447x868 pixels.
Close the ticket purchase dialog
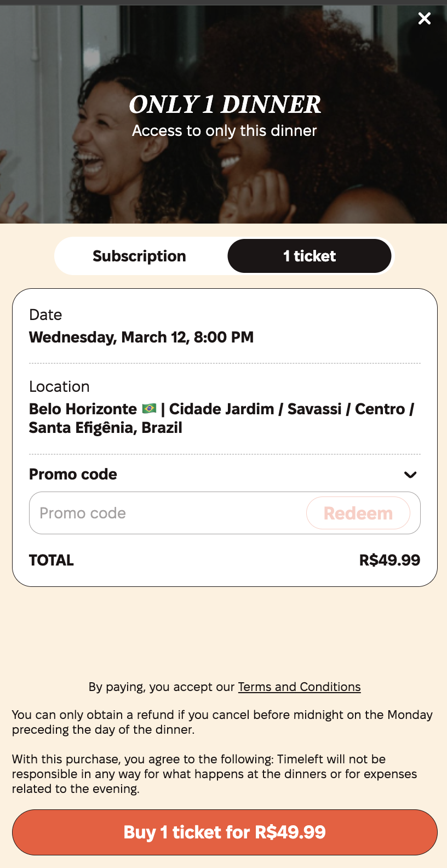tap(425, 19)
